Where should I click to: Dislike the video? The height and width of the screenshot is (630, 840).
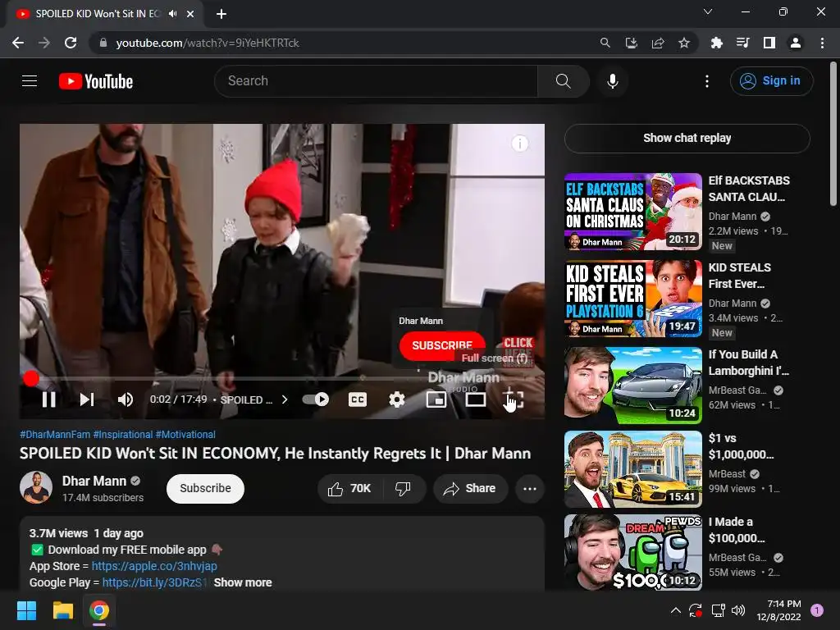point(403,489)
